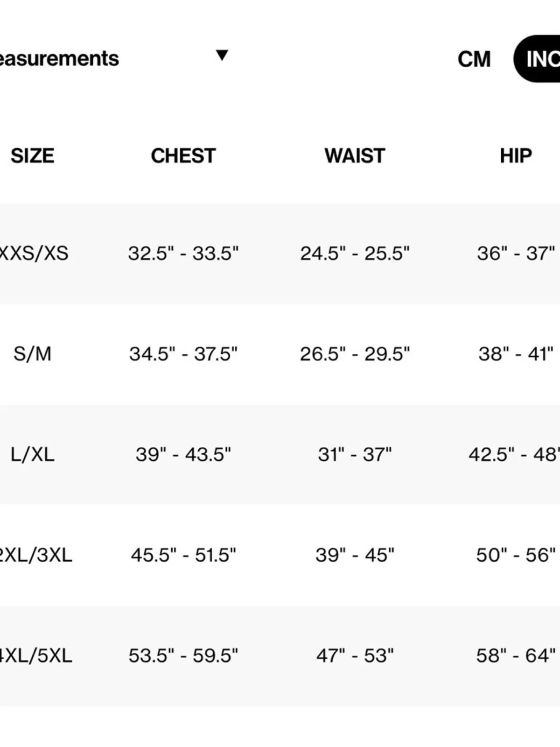
Task: Select the L/XL size row
Action: [280, 455]
